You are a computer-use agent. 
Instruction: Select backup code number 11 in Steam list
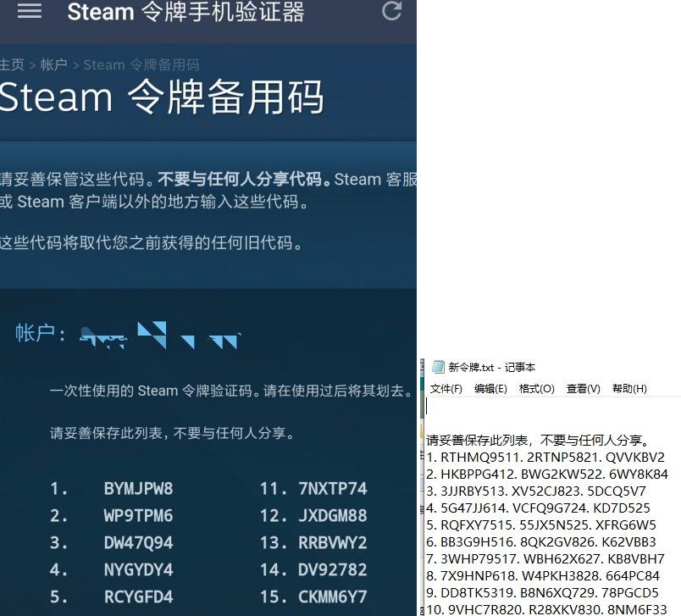click(x=332, y=489)
